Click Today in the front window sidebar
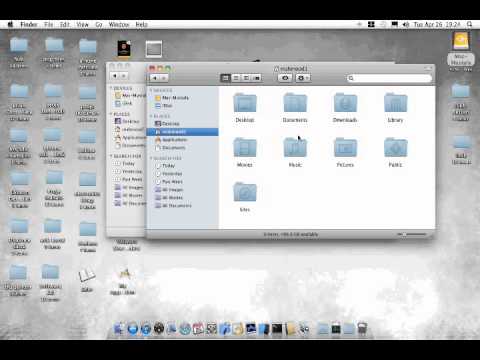This screenshot has height=360, width=480. (182, 166)
